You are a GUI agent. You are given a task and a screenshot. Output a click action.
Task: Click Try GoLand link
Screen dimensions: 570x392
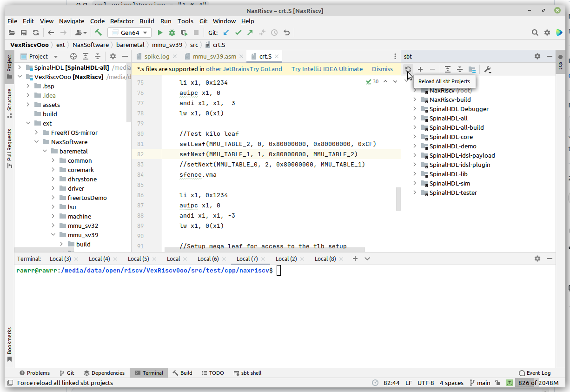click(x=266, y=69)
